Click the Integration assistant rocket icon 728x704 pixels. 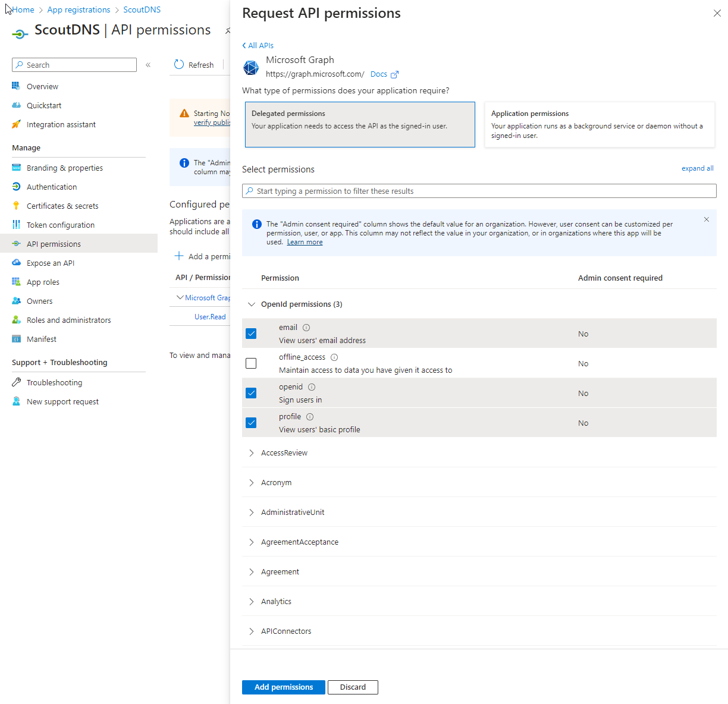point(16,124)
